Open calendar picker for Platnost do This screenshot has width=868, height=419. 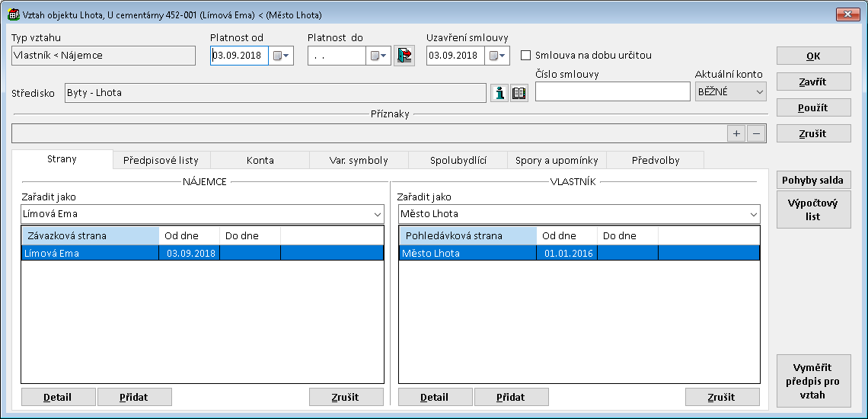point(378,56)
